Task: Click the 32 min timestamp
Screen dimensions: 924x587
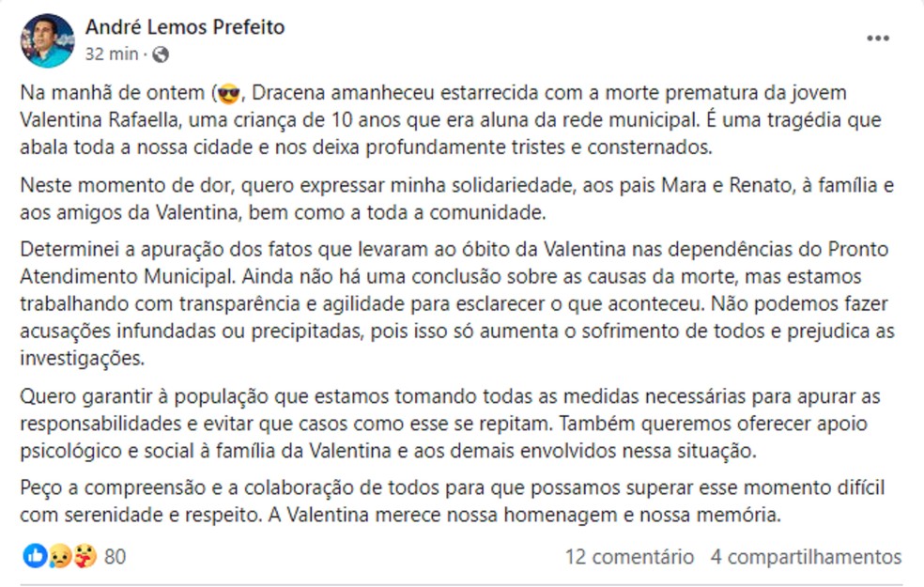Action: coord(112,54)
